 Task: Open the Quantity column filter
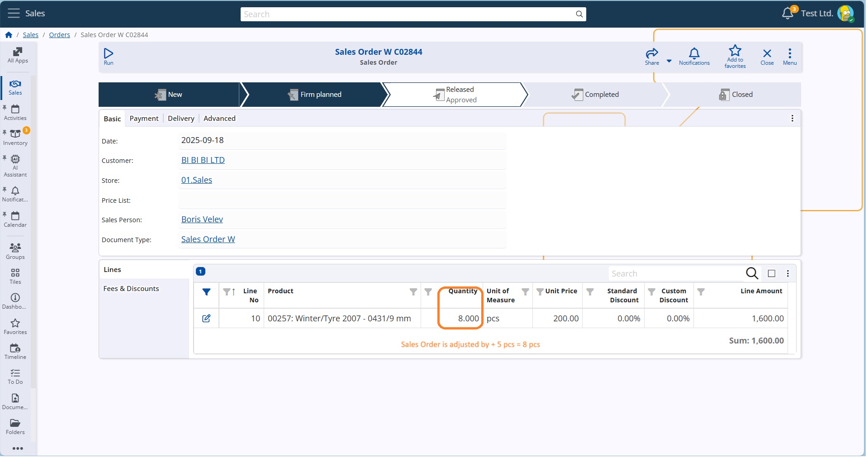click(428, 292)
